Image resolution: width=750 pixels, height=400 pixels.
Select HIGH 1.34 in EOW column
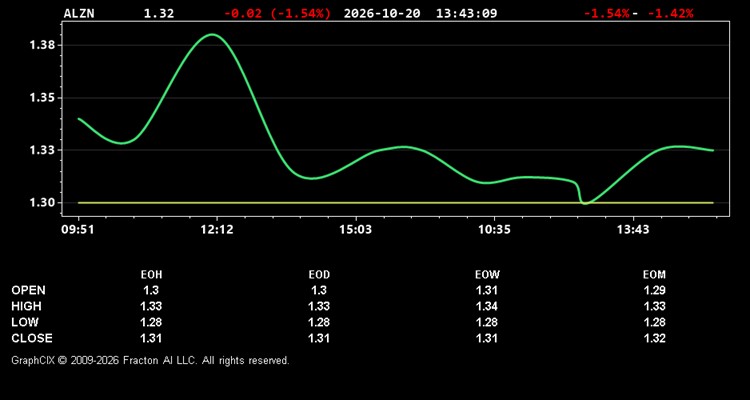click(486, 306)
